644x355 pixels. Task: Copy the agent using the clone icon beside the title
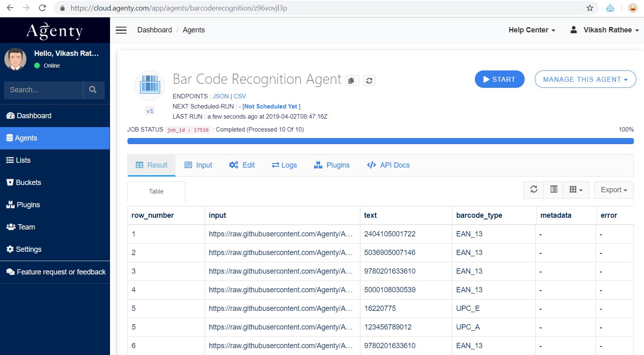(x=352, y=81)
